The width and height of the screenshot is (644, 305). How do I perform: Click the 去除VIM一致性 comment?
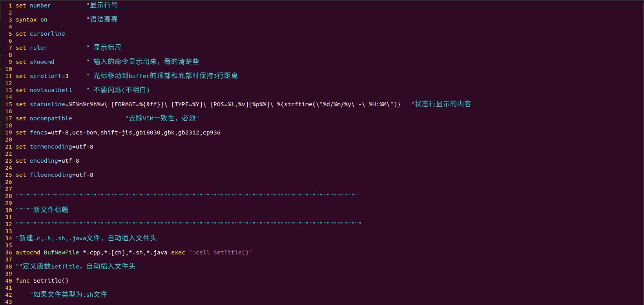(162, 118)
